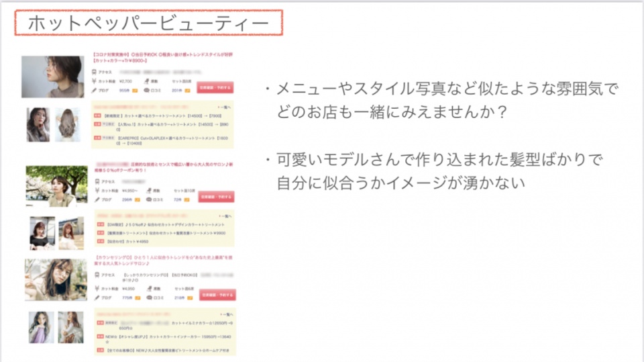Click the train access icon in the second listing

97,181
